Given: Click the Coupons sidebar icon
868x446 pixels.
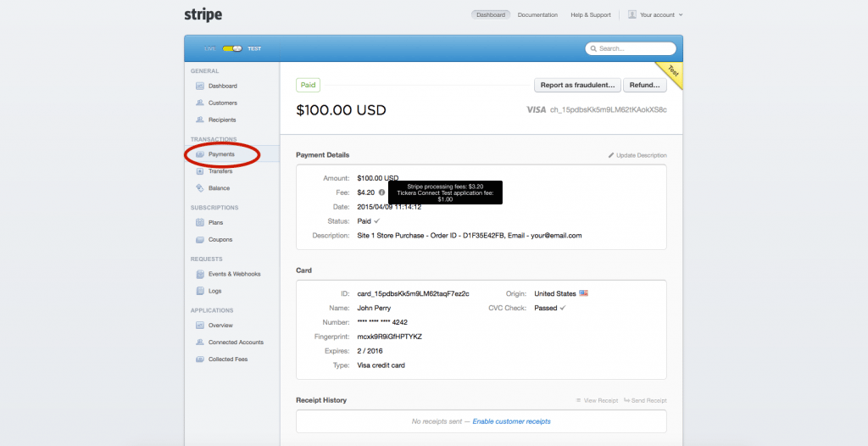Looking at the screenshot, I should pos(200,240).
